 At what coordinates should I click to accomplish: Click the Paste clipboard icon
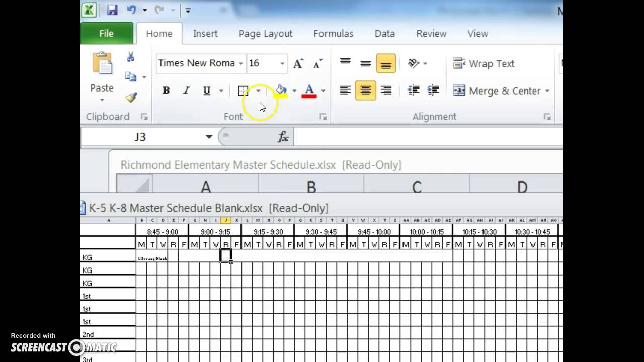102,64
